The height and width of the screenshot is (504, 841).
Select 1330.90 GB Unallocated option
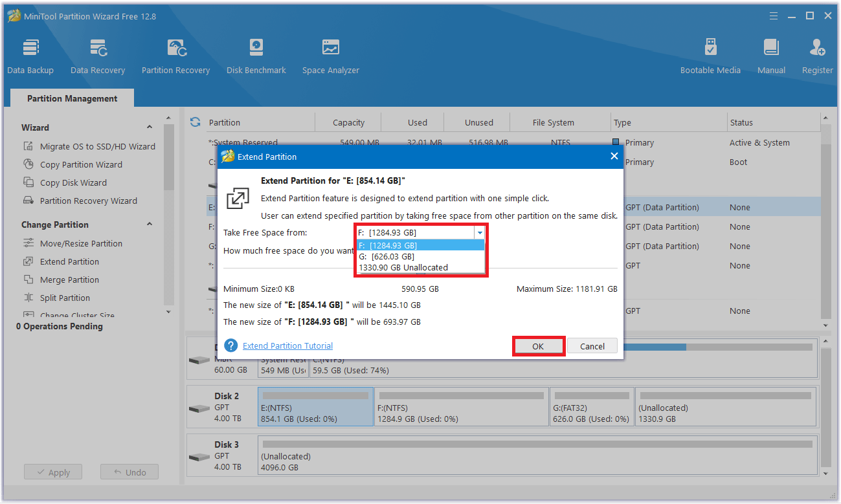421,267
